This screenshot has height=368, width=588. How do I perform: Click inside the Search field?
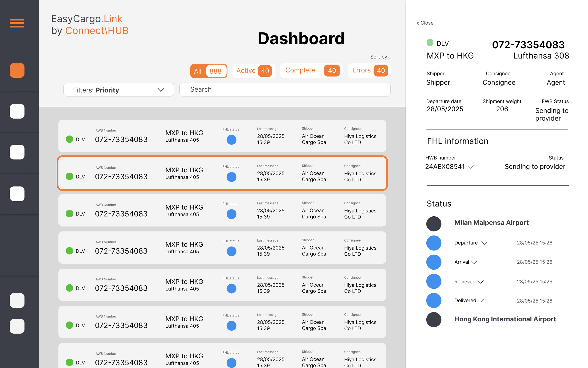(285, 89)
